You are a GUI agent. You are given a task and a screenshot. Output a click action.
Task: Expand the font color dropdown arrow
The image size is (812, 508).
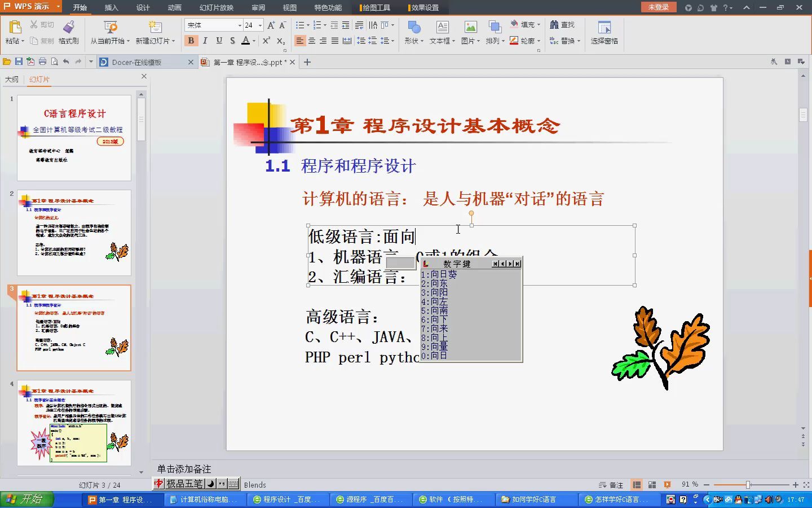[x=254, y=41]
